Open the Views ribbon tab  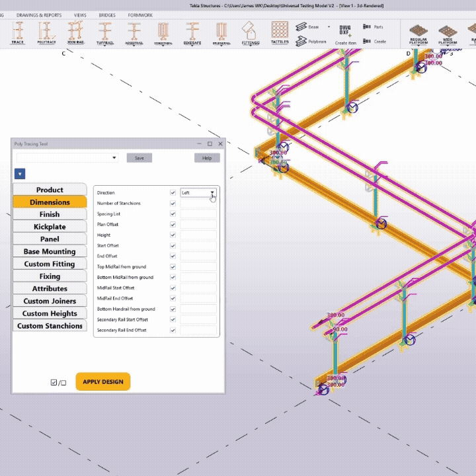[80, 15]
